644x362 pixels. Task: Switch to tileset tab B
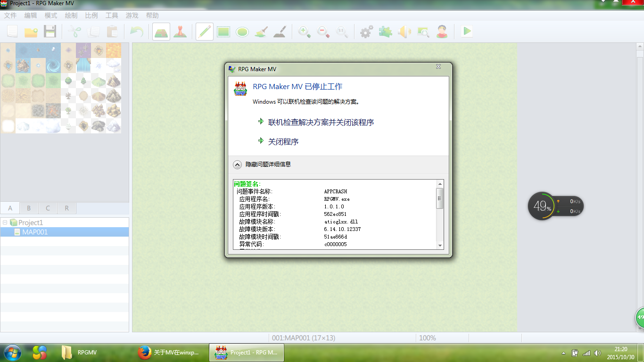point(29,208)
